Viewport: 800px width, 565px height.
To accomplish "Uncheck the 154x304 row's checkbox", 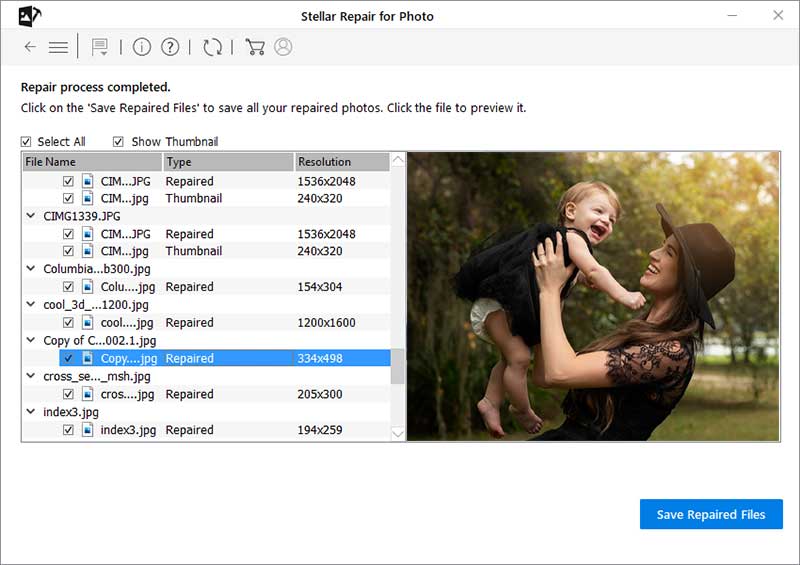I will point(68,287).
